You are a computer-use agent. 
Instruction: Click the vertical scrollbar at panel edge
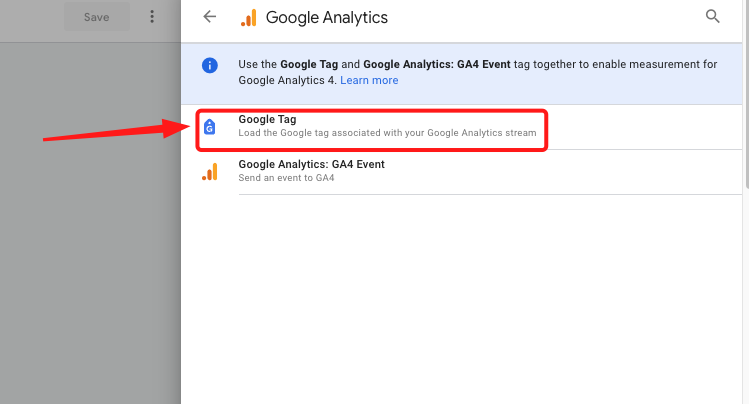(746, 96)
